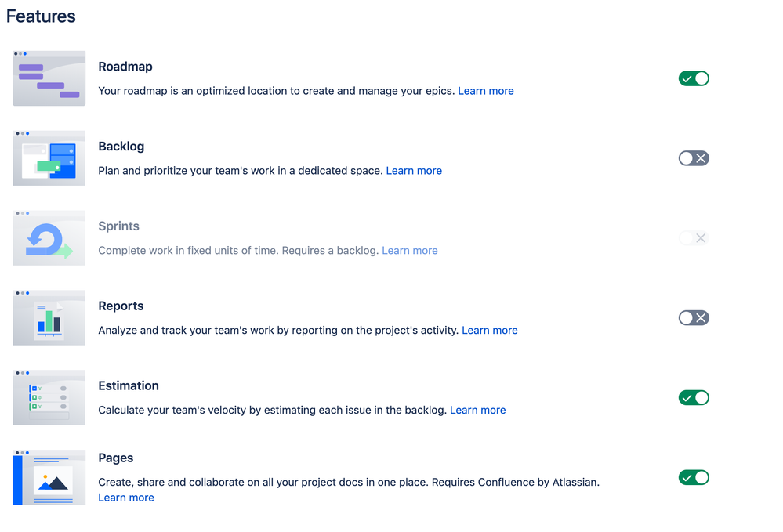The image size is (783, 532).
Task: Enable the Backlog feature toggle
Action: (694, 157)
